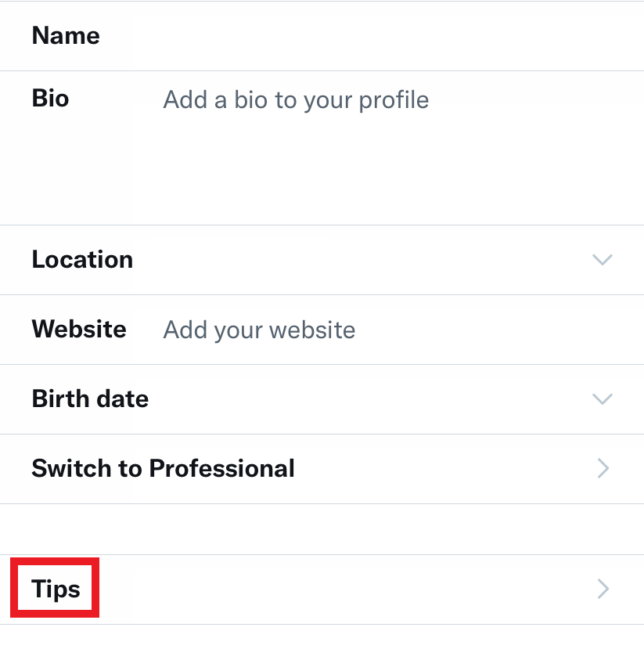Viewport: 644px width, 667px height.
Task: Open the Tips settings page
Action: [x=313, y=588]
